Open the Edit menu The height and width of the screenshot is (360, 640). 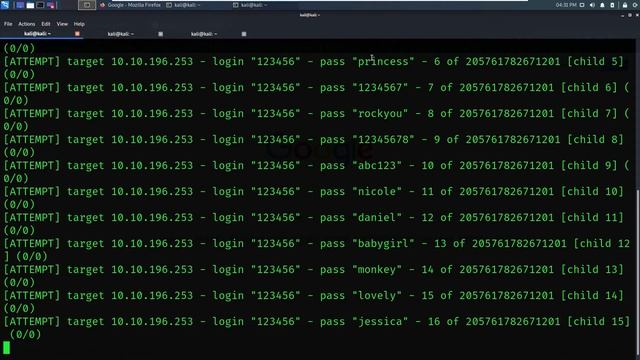point(46,24)
